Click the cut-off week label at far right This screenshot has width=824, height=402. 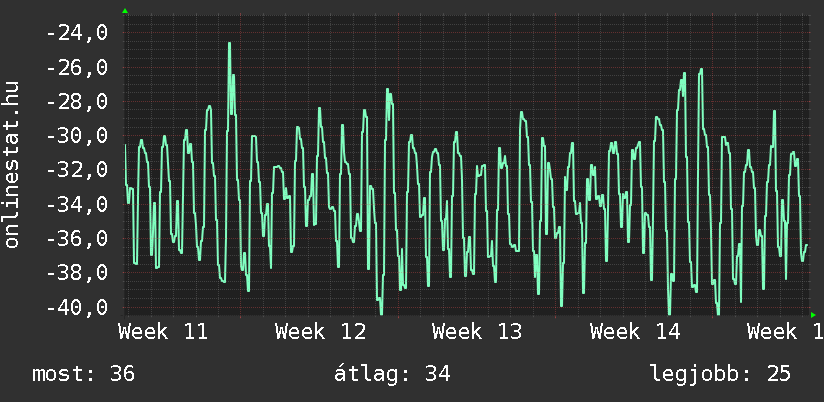click(x=784, y=331)
